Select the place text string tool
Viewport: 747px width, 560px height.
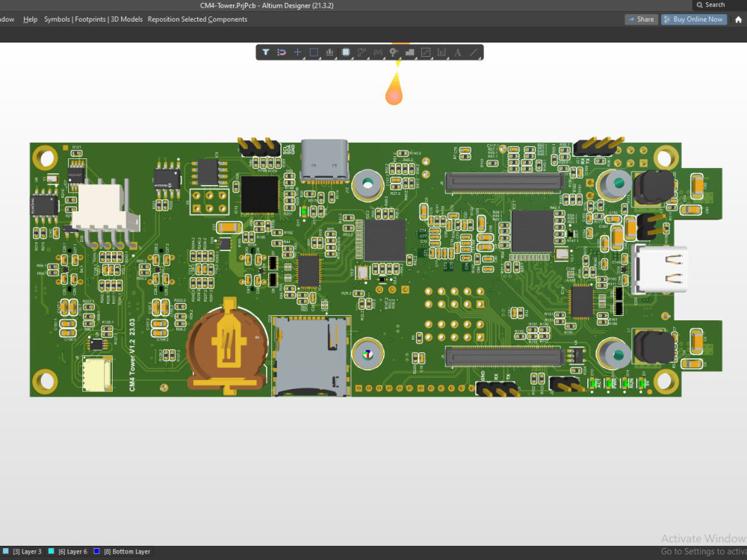coord(457,52)
